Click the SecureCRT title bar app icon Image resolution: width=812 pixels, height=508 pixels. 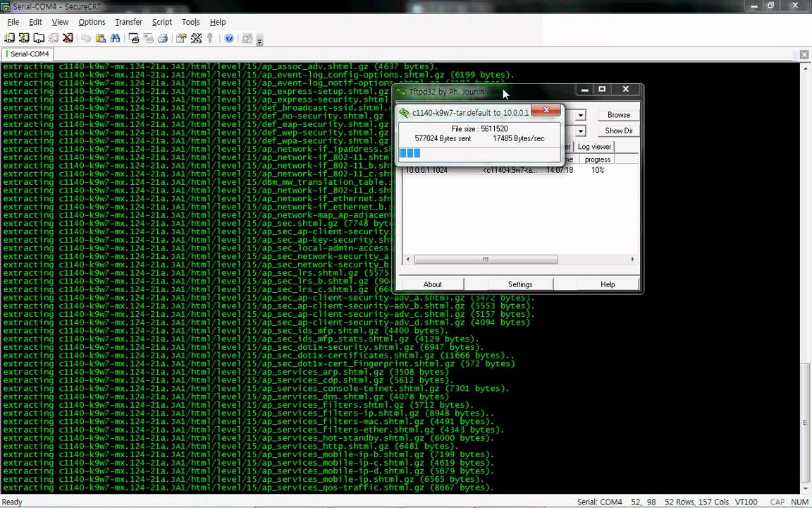click(5, 6)
